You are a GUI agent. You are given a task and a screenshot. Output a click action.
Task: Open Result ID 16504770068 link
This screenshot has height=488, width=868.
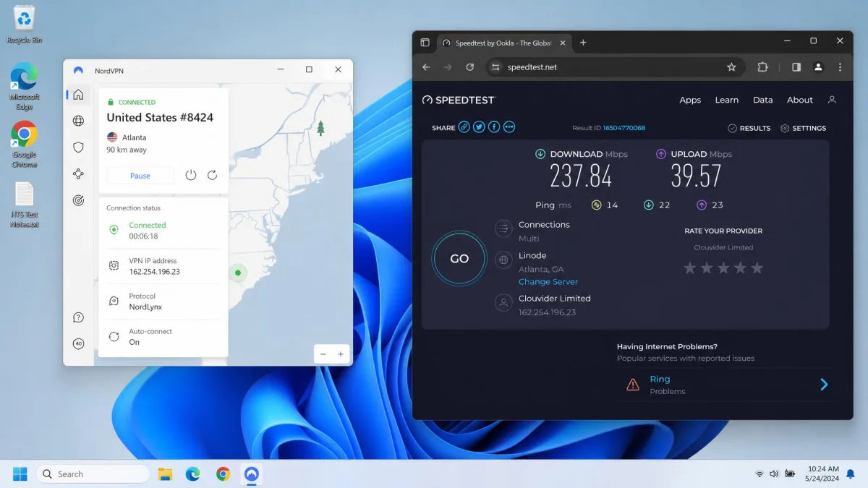tap(624, 128)
